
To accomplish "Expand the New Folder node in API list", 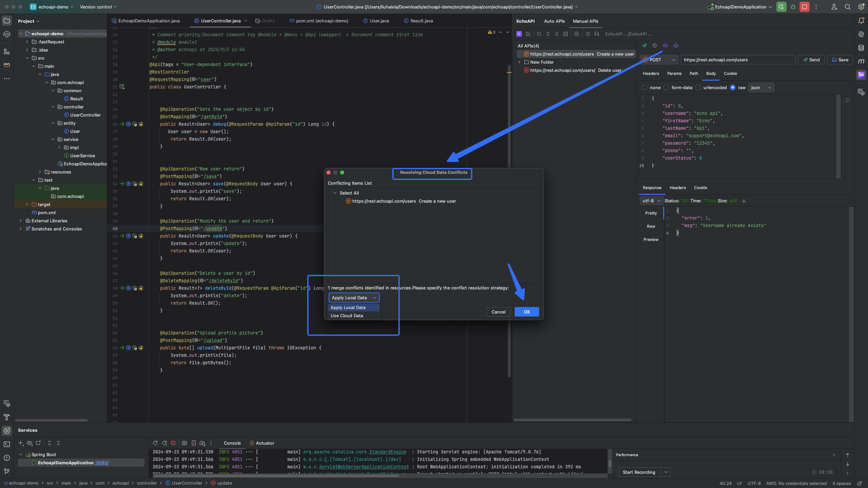I will pyautogui.click(x=519, y=62).
